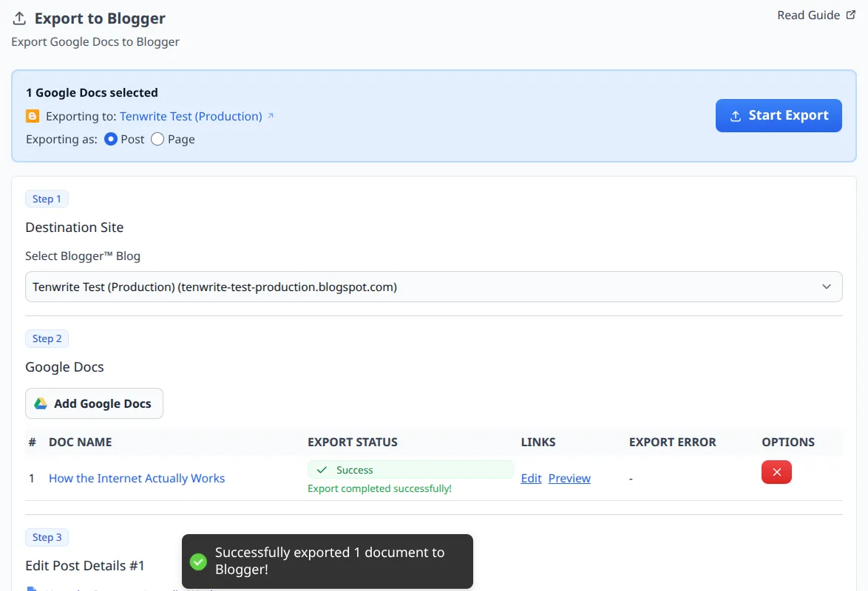Click the Step 2 badge
This screenshot has width=868, height=591.
[x=47, y=338]
